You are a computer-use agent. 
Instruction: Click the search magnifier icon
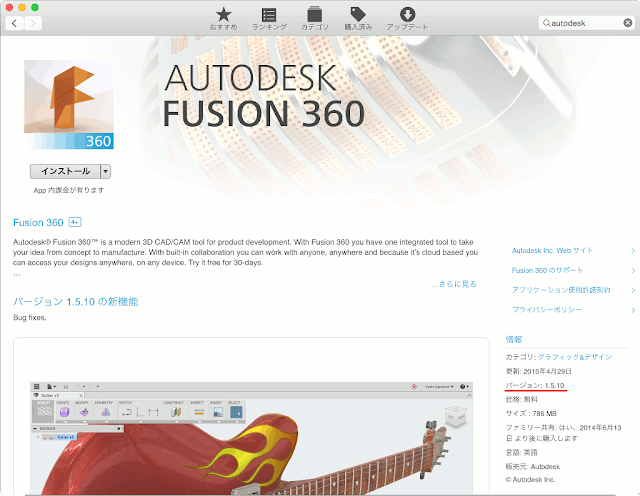click(546, 23)
